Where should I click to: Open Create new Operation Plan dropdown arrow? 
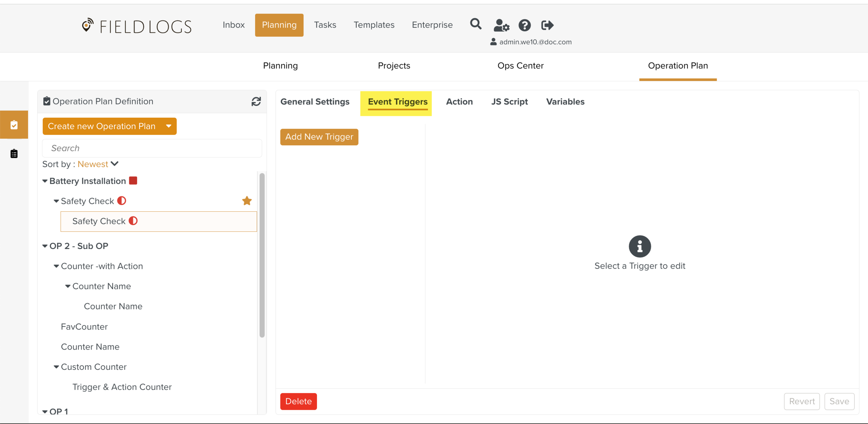[169, 126]
